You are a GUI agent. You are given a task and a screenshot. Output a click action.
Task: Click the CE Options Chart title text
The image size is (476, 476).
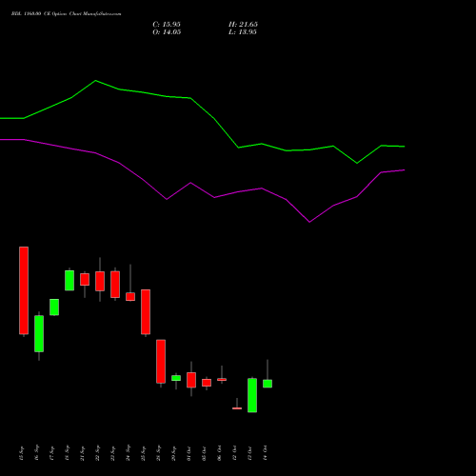pyautogui.click(x=66, y=14)
